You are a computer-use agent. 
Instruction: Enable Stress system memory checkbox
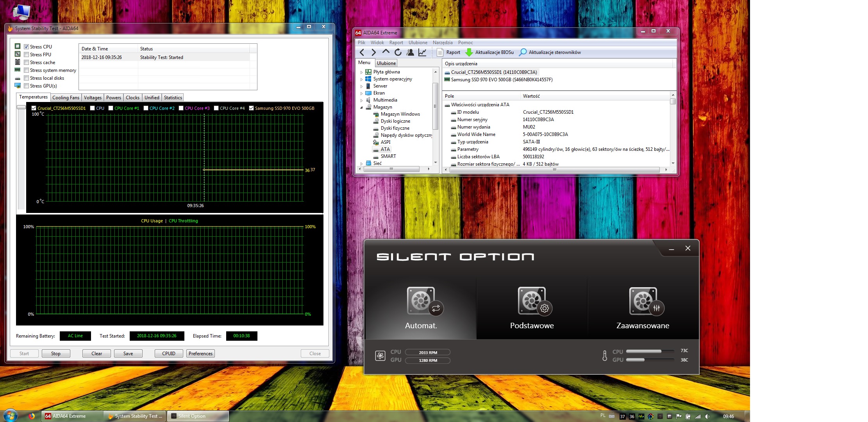[27, 70]
